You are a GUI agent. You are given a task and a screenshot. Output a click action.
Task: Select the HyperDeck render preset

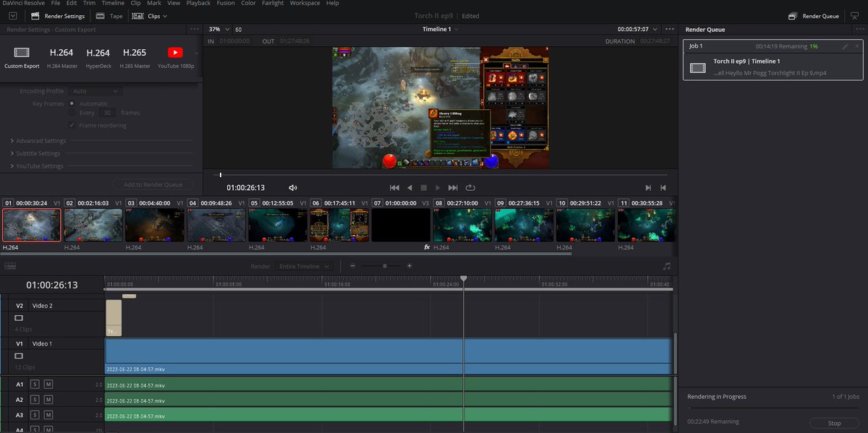tap(98, 57)
